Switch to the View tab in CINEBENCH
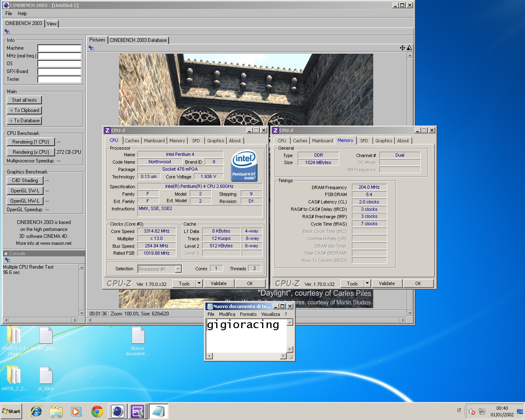The width and height of the screenshot is (525, 420). [52, 24]
